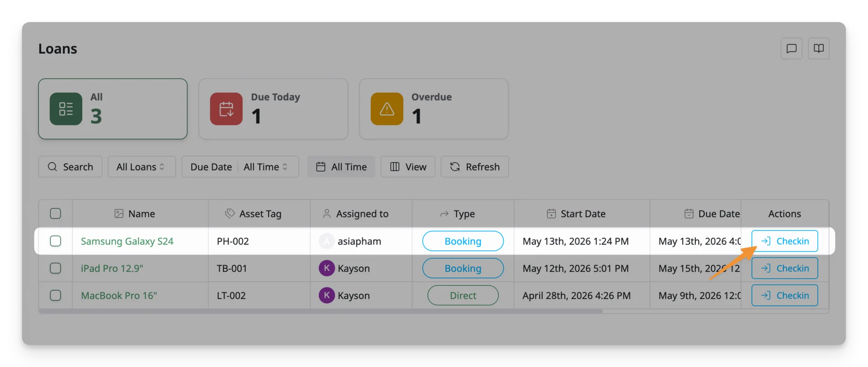Tick the iPad Pro 12.9" row checkbox
868x367 pixels.
coord(56,268)
